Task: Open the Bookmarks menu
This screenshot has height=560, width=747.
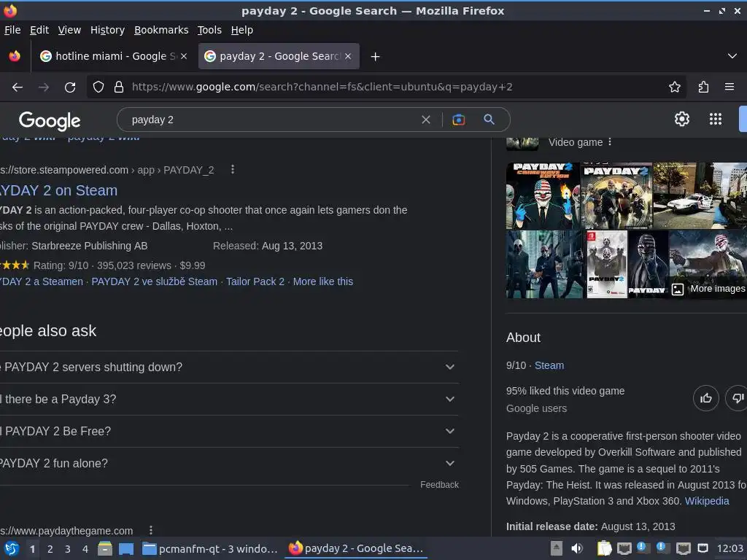Action: (x=161, y=30)
